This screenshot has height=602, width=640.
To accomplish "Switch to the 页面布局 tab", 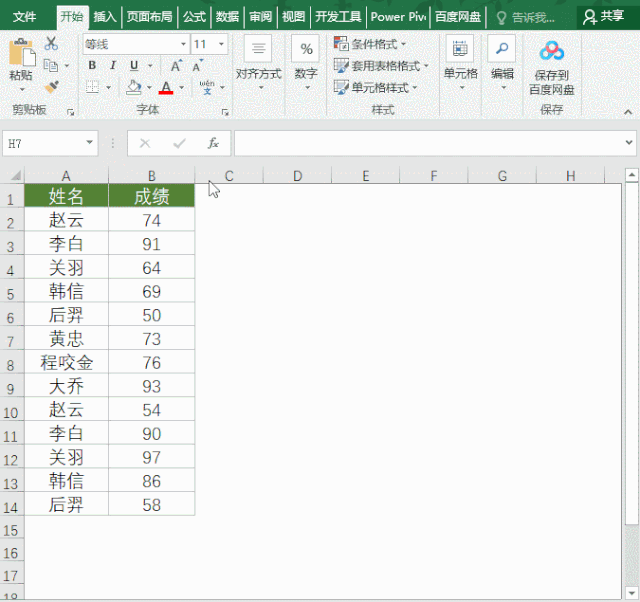I will point(149,17).
